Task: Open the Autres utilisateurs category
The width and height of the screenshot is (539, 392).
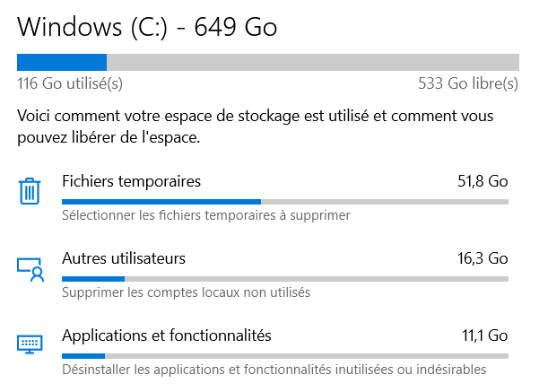Action: point(124,258)
